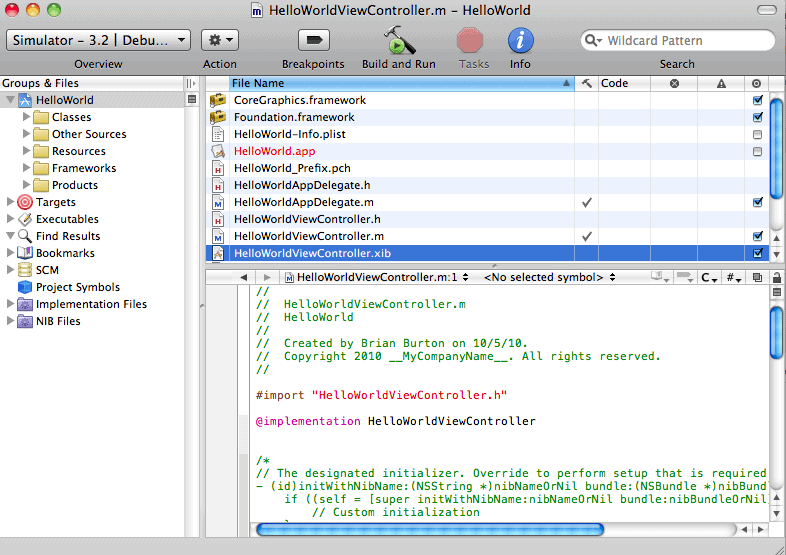
Task: Open the # includes popup in editor bar
Action: 734,277
